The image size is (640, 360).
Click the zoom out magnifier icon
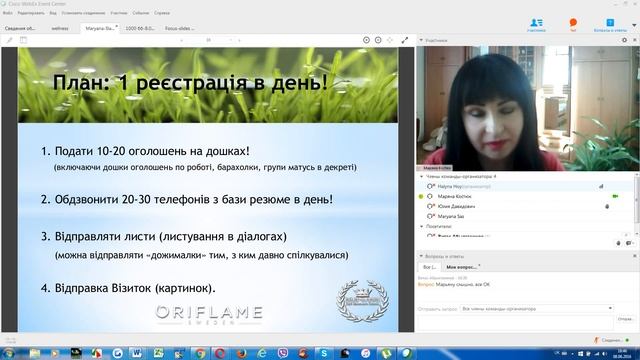coord(378,40)
